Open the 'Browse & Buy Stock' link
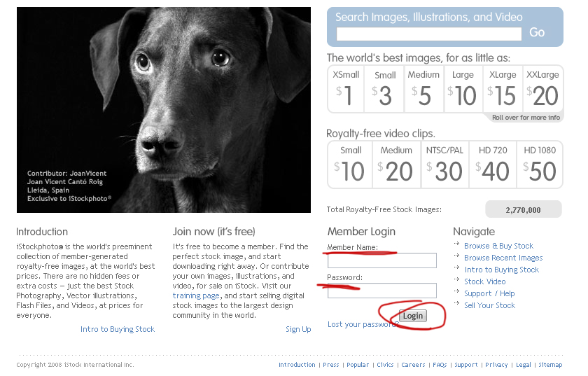 498,246
